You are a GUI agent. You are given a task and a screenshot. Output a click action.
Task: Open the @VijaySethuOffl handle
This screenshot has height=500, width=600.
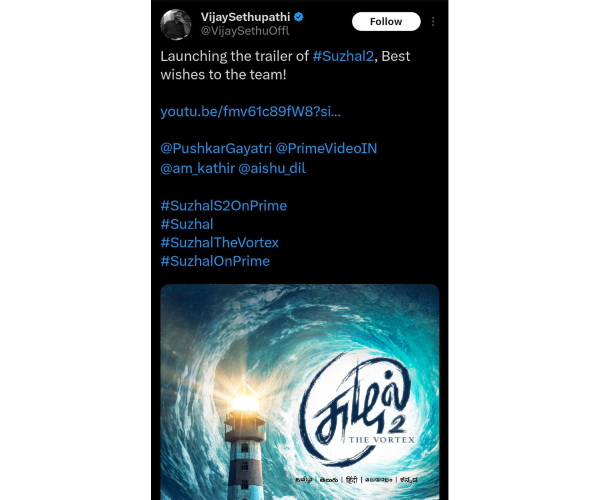245,31
